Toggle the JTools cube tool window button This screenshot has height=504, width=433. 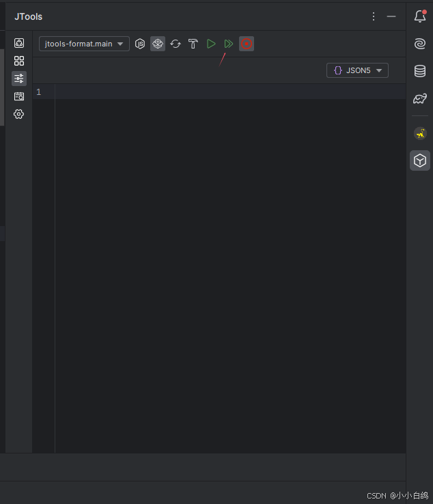pyautogui.click(x=420, y=160)
